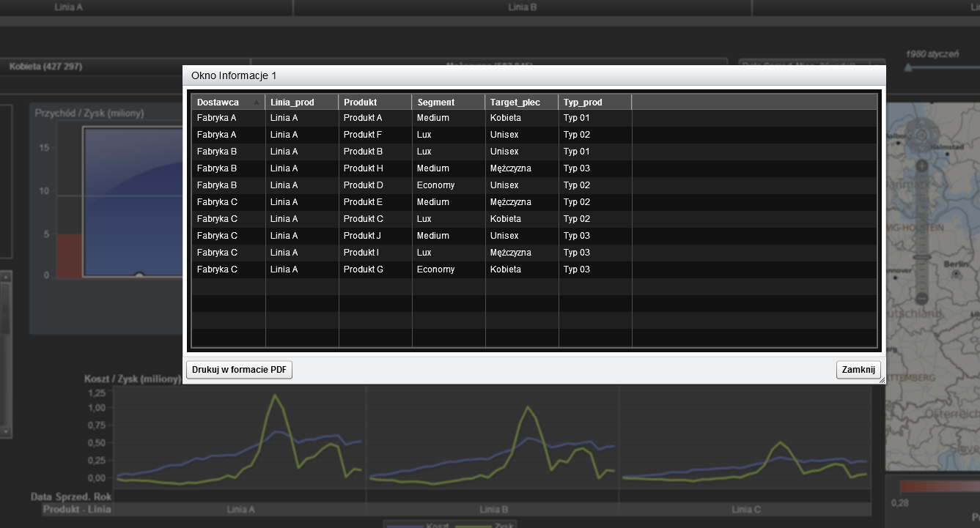Click the red gradient legend bar above 0,28
Screen dimensions: 980x528
940,486
